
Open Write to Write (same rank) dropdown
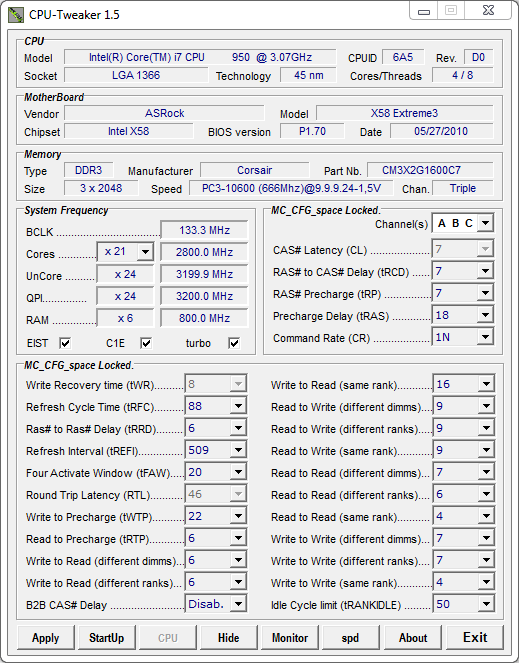coord(486,582)
